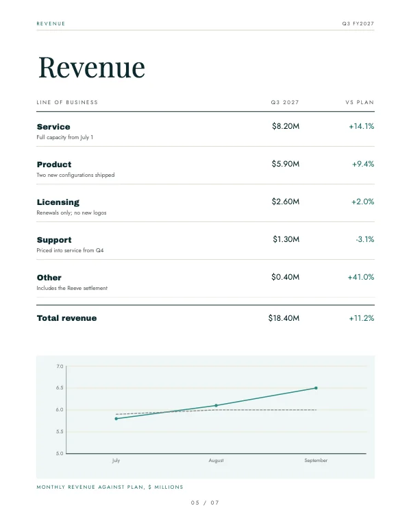The image size is (411, 532).
Task: Select the '$5.90M' Product value
Action: pyautogui.click(x=286, y=164)
